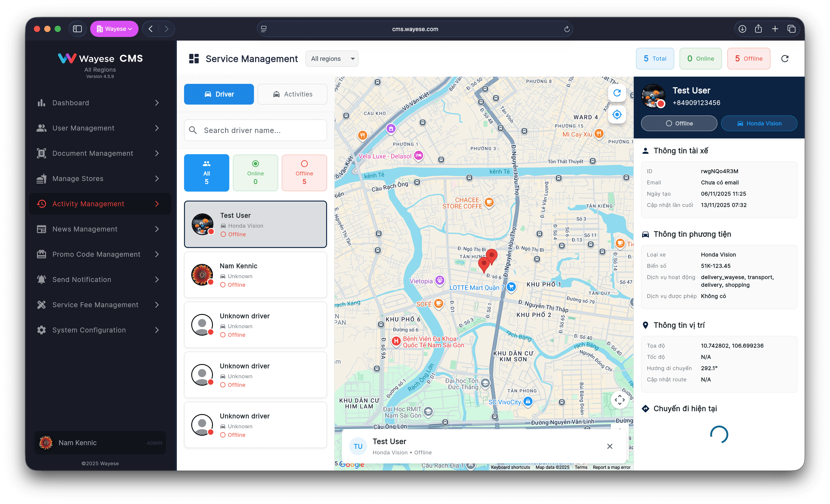Click the Service Fee Management tools icon
Image resolution: width=830 pixels, height=504 pixels.
point(41,305)
